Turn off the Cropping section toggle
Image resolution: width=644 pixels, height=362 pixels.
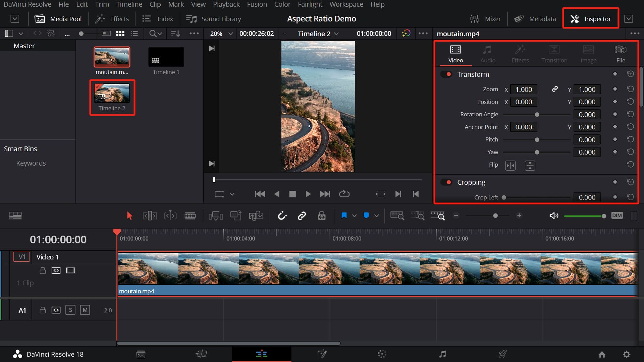pos(447,182)
